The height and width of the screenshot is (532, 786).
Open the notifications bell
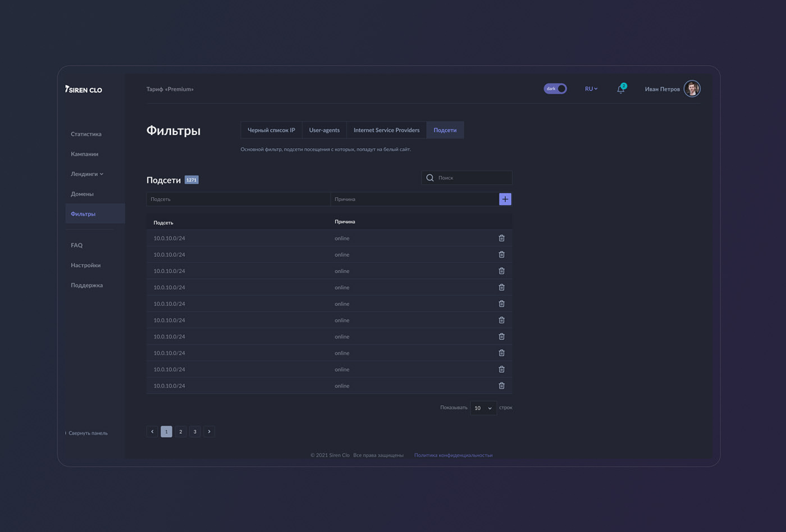point(621,89)
